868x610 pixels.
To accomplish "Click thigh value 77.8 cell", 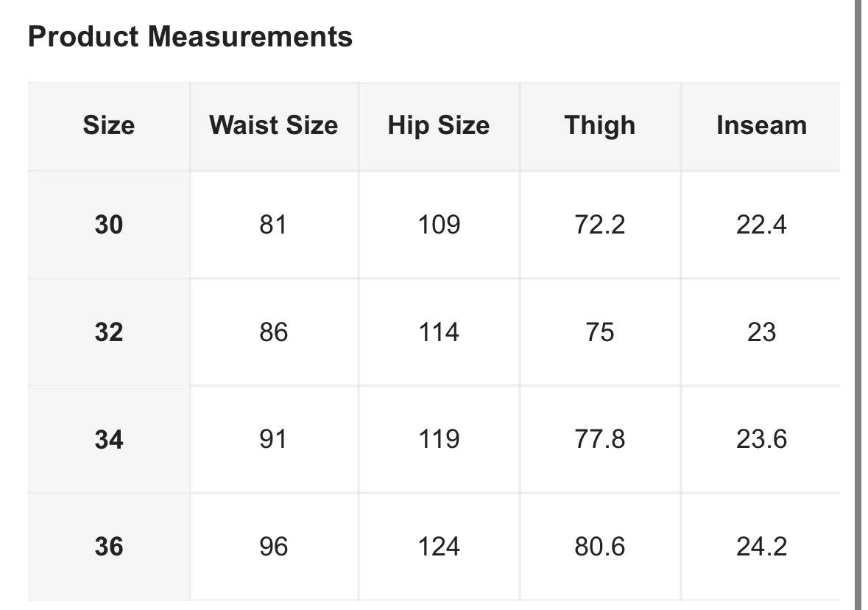I will (x=600, y=439).
